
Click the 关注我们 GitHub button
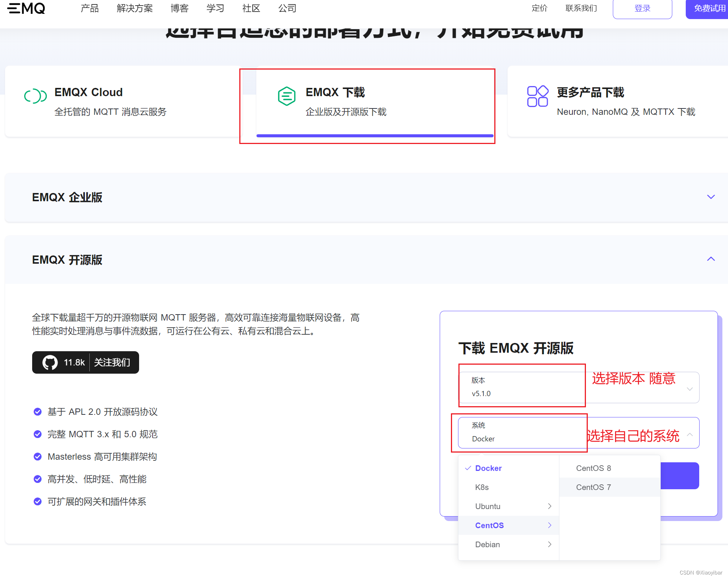[x=112, y=362]
